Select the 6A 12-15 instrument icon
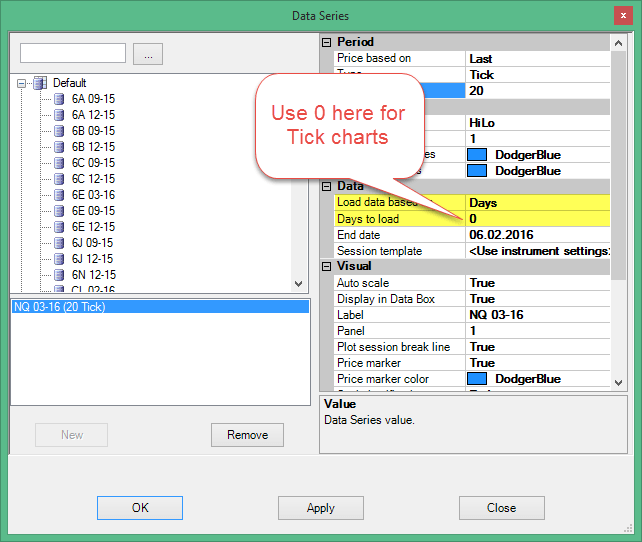This screenshot has height=542, width=642. pyautogui.click(x=59, y=115)
